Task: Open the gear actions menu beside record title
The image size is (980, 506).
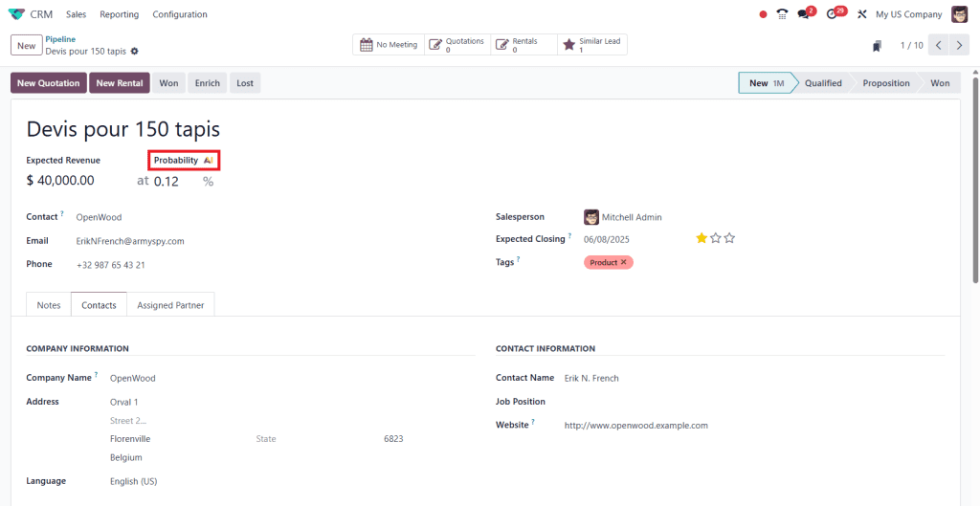Action: pos(134,51)
